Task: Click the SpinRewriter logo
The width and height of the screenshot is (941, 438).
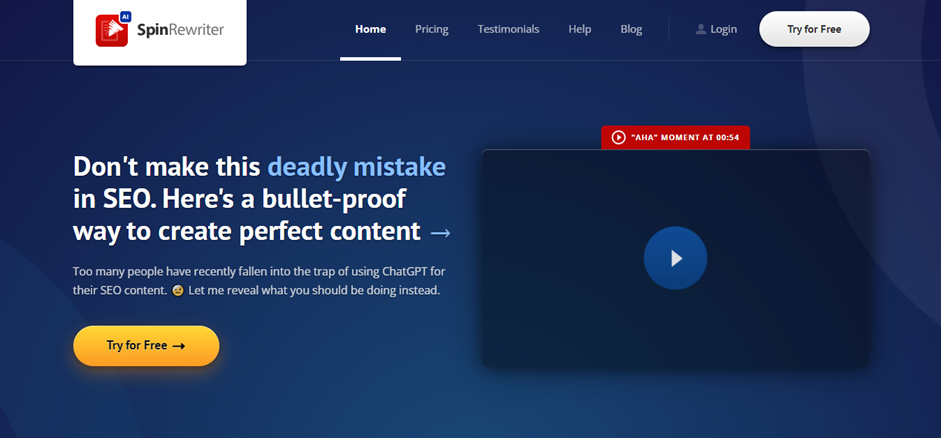Action: 160,29
